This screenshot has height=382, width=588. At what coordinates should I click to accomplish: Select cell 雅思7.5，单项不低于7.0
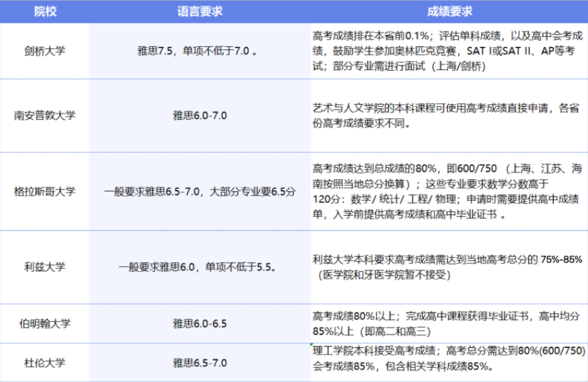[x=200, y=51]
